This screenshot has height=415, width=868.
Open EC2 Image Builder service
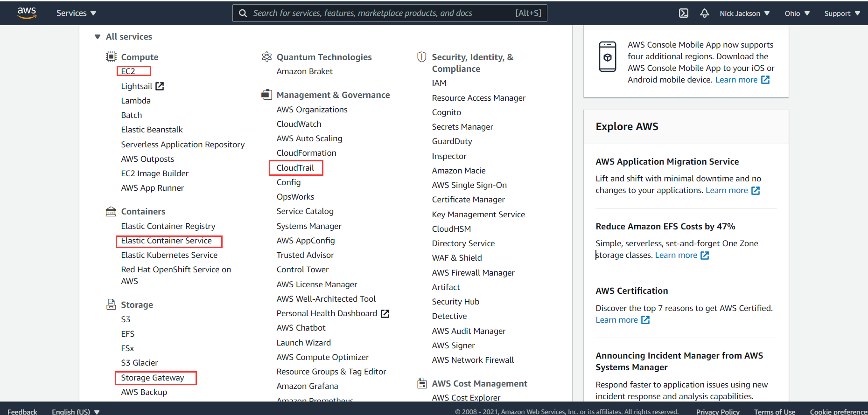(155, 173)
